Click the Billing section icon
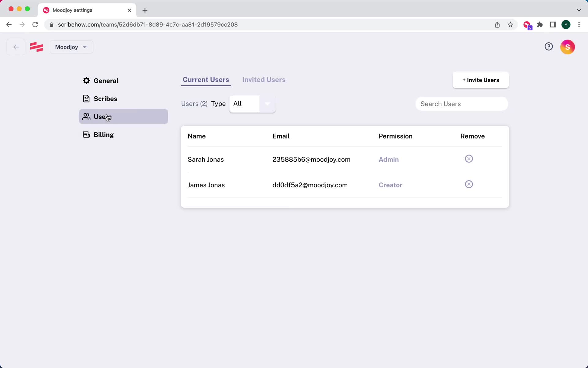This screenshot has width=588, height=368. pos(86,134)
